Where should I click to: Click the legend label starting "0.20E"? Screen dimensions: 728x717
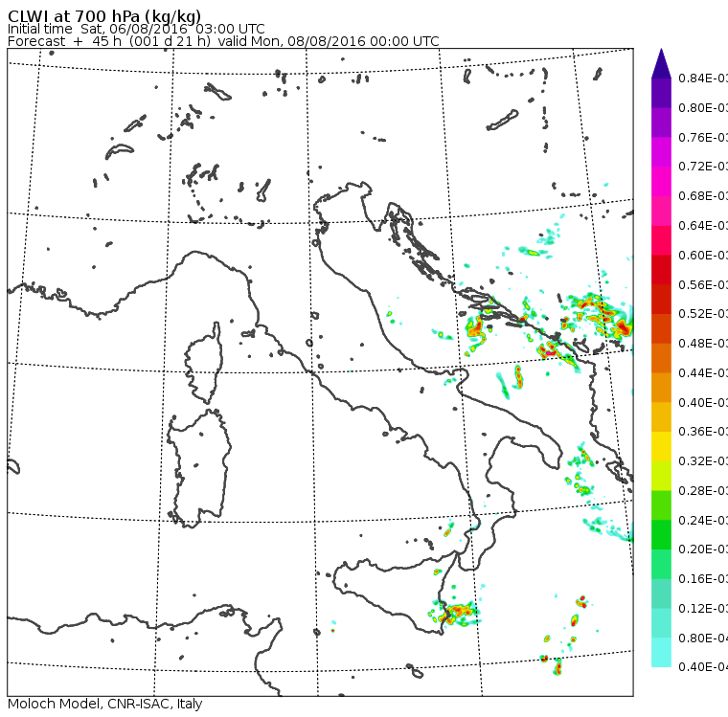click(703, 549)
